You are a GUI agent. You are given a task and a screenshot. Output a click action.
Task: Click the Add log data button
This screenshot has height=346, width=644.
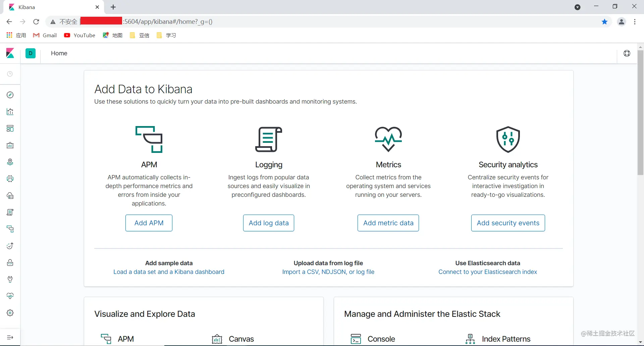click(x=269, y=223)
